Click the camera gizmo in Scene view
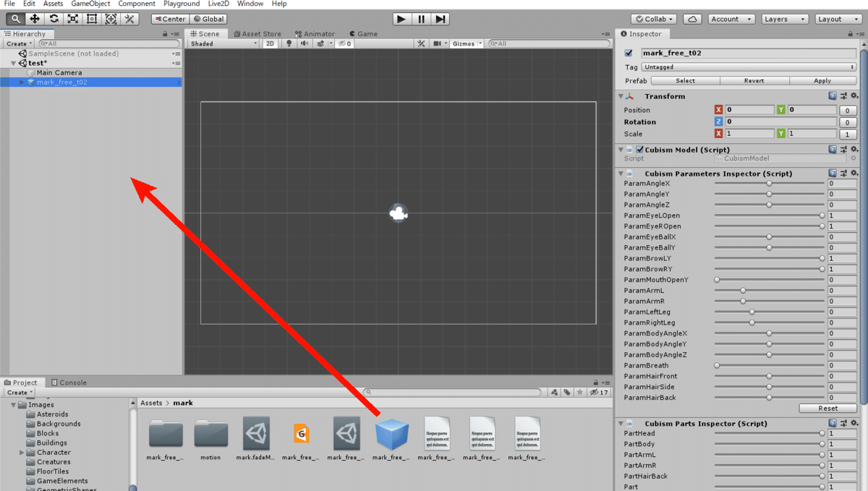The image size is (868, 491). point(398,213)
